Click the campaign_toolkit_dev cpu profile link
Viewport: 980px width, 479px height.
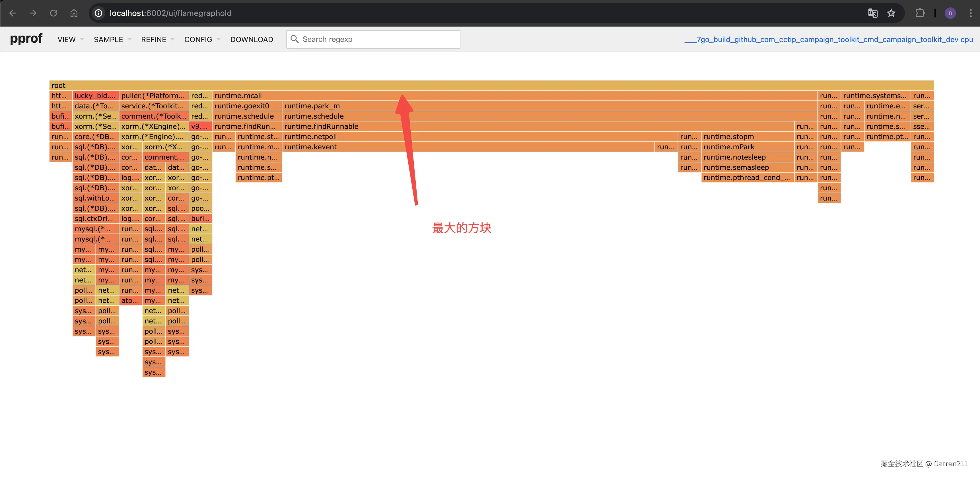[829, 40]
